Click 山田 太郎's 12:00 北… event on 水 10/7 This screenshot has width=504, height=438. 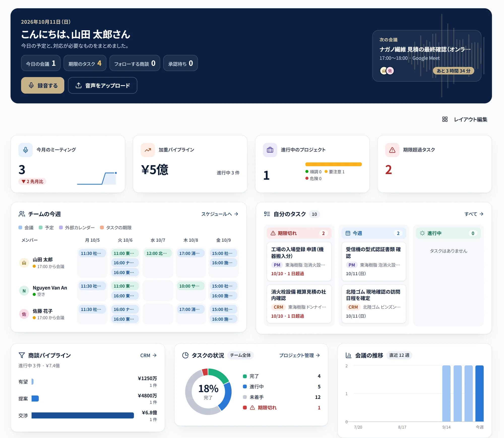pos(158,253)
